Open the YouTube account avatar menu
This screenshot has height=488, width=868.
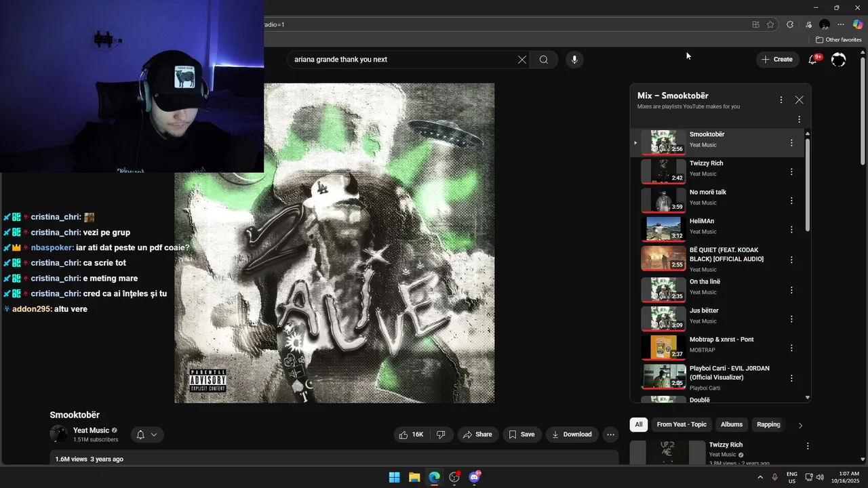[x=839, y=60]
